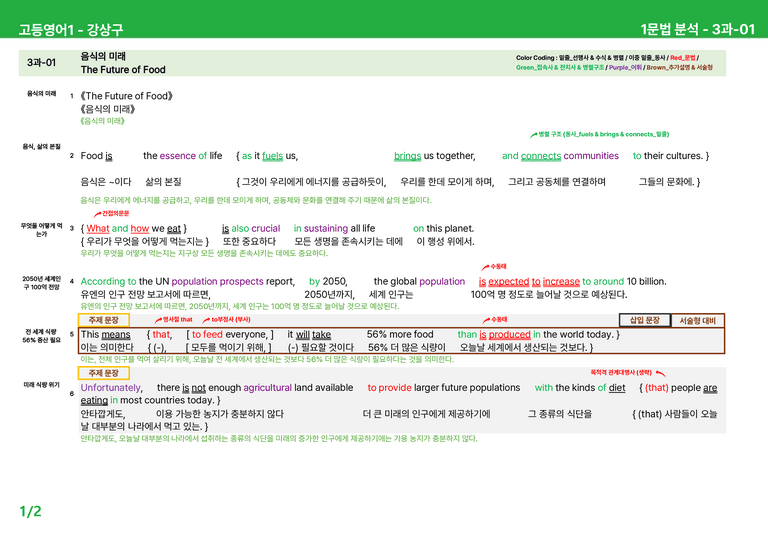Click the Korean phrase "이는 의미한다" under sentence 5

tap(107, 348)
